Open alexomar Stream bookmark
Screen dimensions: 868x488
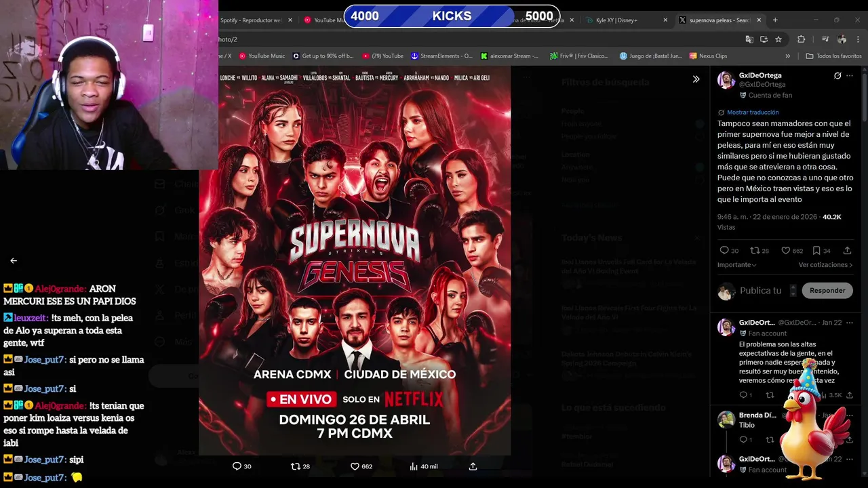tap(509, 56)
